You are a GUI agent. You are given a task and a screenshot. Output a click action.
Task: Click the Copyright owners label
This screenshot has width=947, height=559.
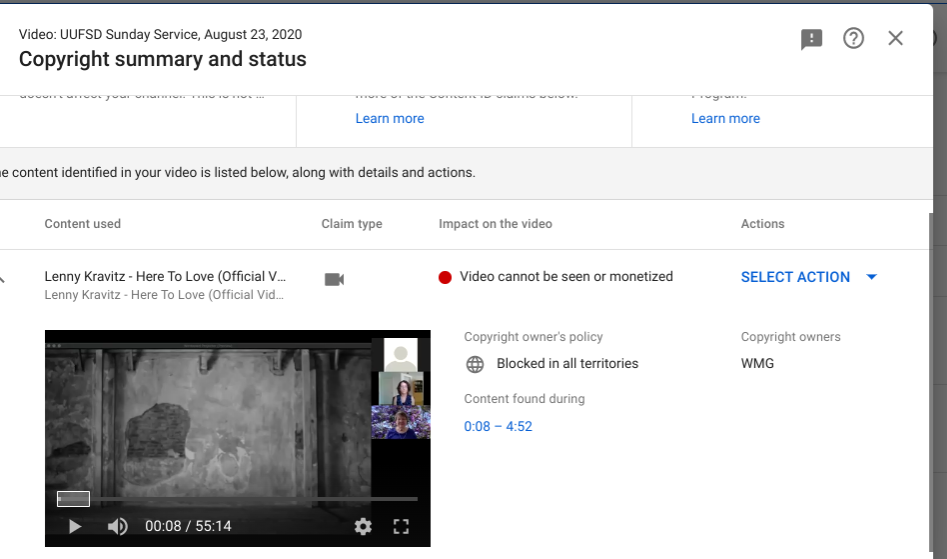pyautogui.click(x=791, y=337)
